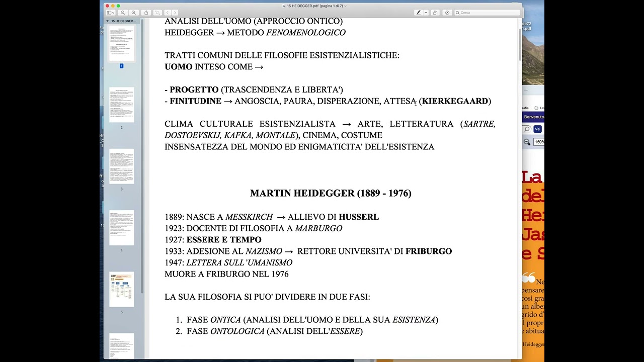Select page 1 thumbnail in sidebar
The width and height of the screenshot is (644, 362).
[x=121, y=44]
